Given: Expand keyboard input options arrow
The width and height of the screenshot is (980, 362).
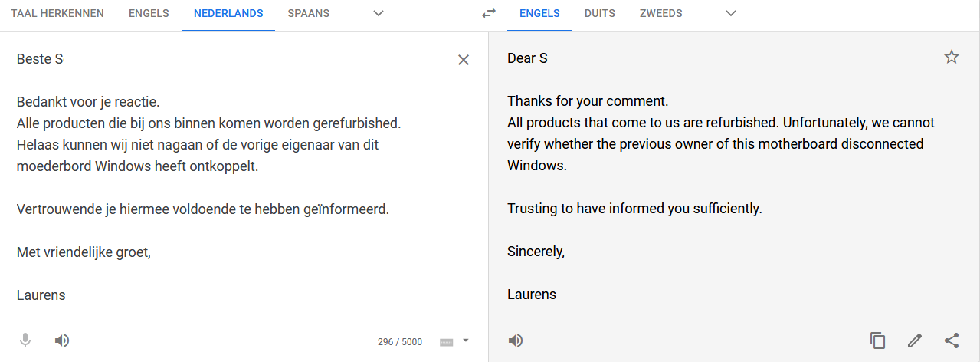Looking at the screenshot, I should (x=465, y=341).
